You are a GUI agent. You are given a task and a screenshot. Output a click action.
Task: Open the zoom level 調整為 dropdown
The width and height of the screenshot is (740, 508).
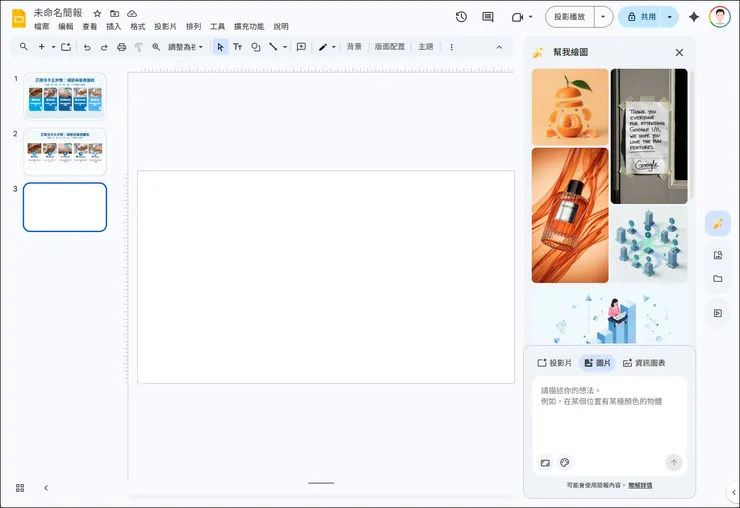point(185,47)
